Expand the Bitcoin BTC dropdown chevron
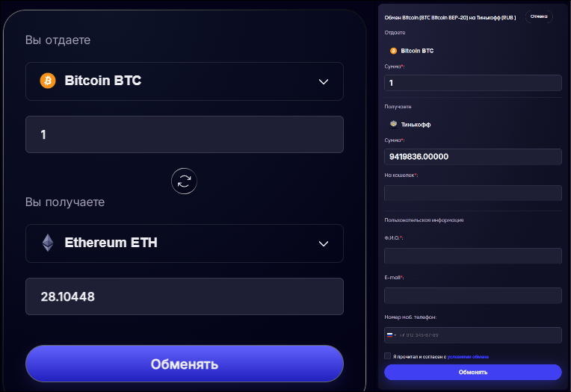Viewport: 571px width, 392px height. coord(324,81)
